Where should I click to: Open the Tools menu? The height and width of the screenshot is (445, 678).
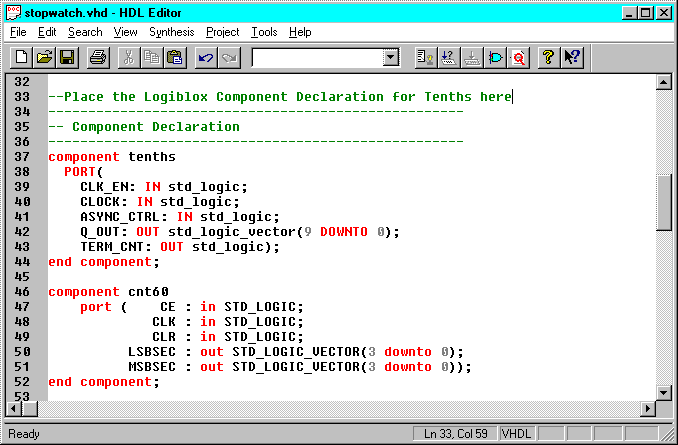tap(264, 32)
